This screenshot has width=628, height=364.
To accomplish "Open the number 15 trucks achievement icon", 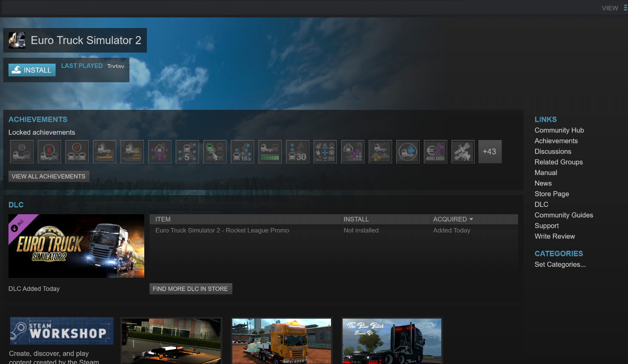I will 242,151.
